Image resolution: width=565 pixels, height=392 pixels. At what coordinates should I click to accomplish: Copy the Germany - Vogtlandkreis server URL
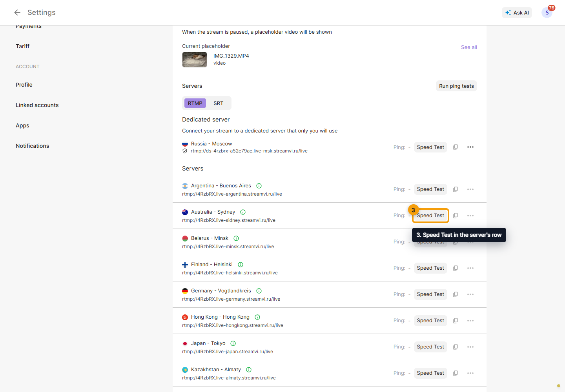pos(456,294)
